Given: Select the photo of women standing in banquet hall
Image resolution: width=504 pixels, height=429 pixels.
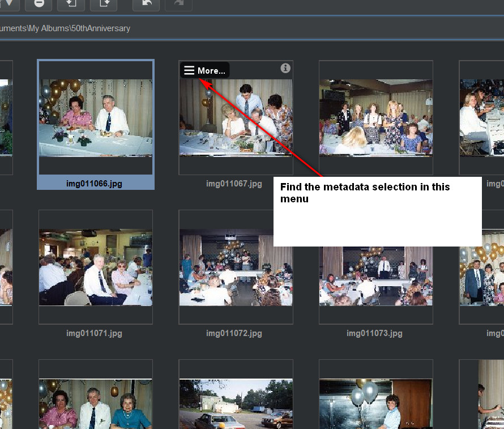Looking at the screenshot, I should (376, 118).
